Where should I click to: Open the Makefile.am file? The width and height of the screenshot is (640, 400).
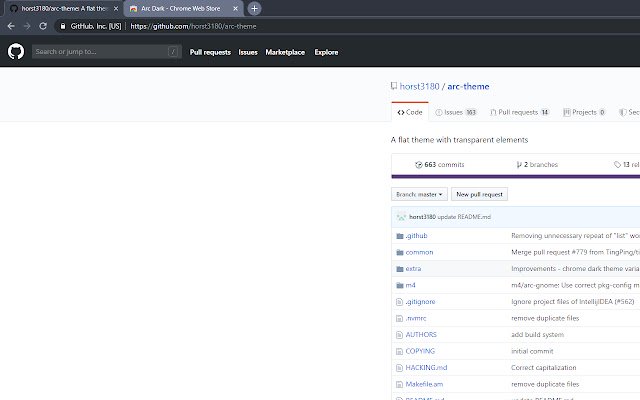tap(424, 384)
